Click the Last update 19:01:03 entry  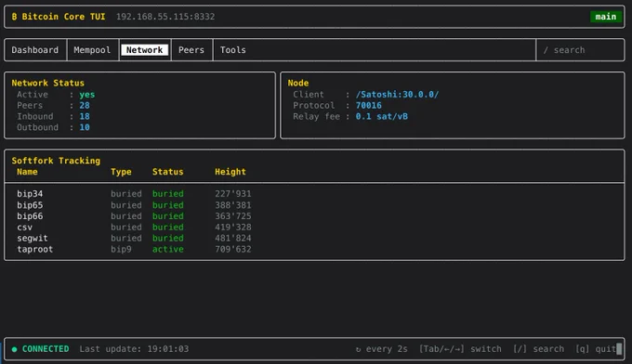pyautogui.click(x=134, y=349)
